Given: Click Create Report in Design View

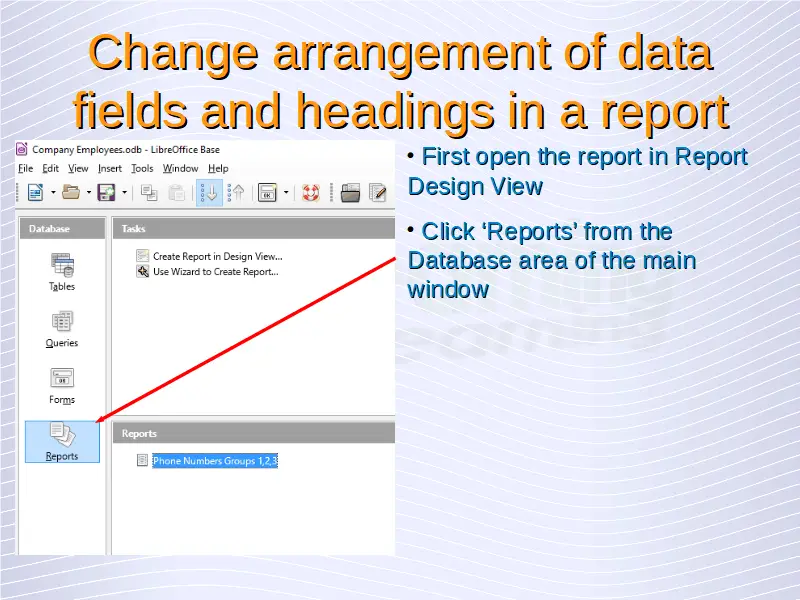Looking at the screenshot, I should [x=218, y=256].
